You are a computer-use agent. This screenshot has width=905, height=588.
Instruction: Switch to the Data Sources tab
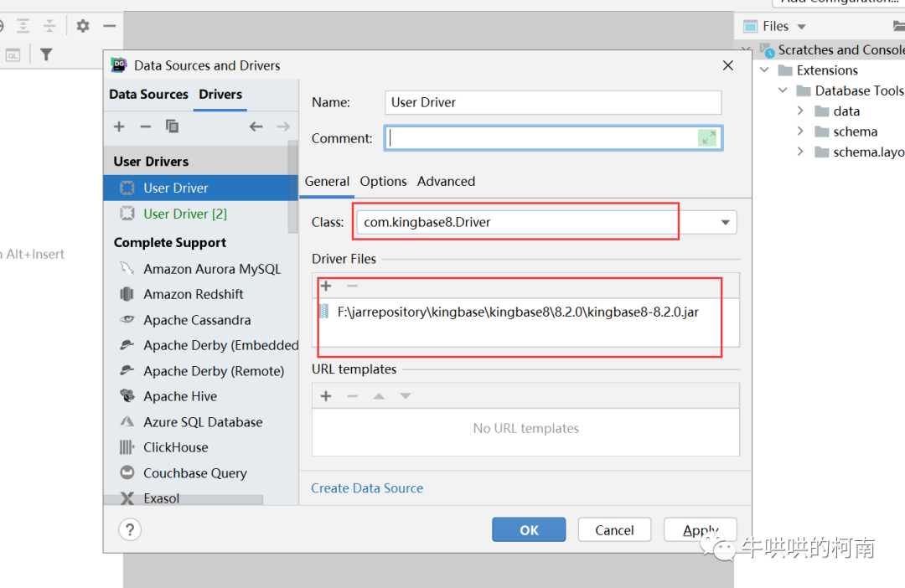pos(148,94)
